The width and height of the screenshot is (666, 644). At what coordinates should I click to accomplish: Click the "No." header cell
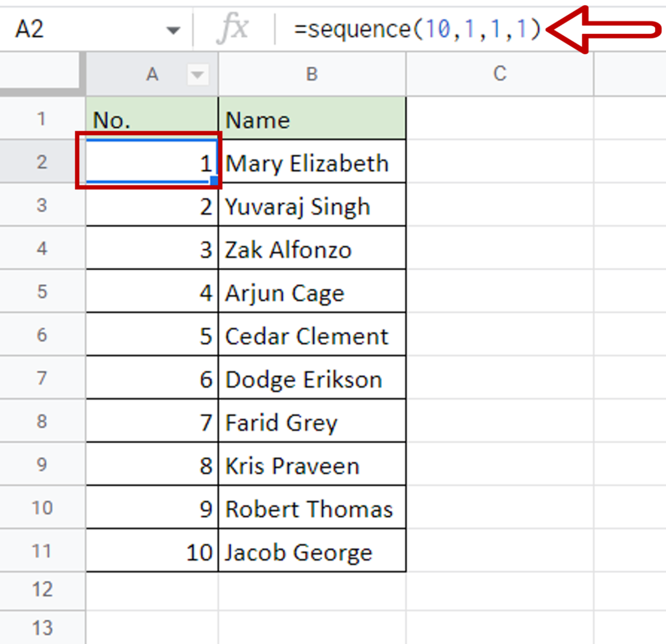tap(152, 118)
